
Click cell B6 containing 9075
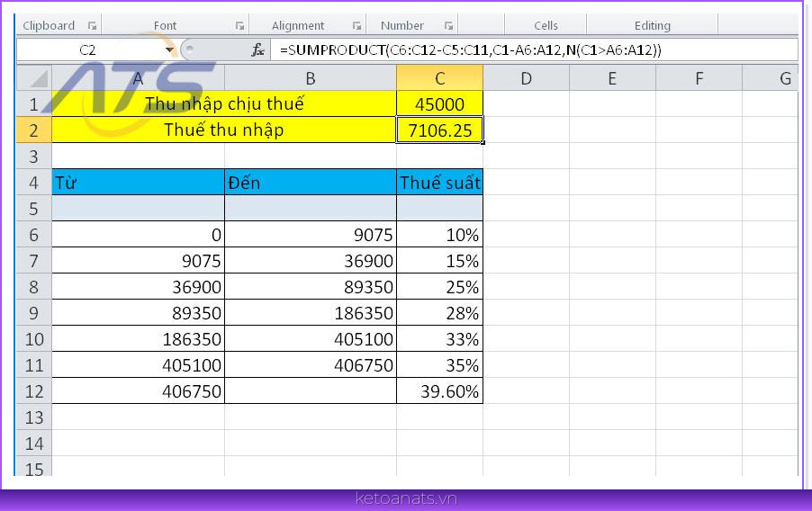pos(311,235)
